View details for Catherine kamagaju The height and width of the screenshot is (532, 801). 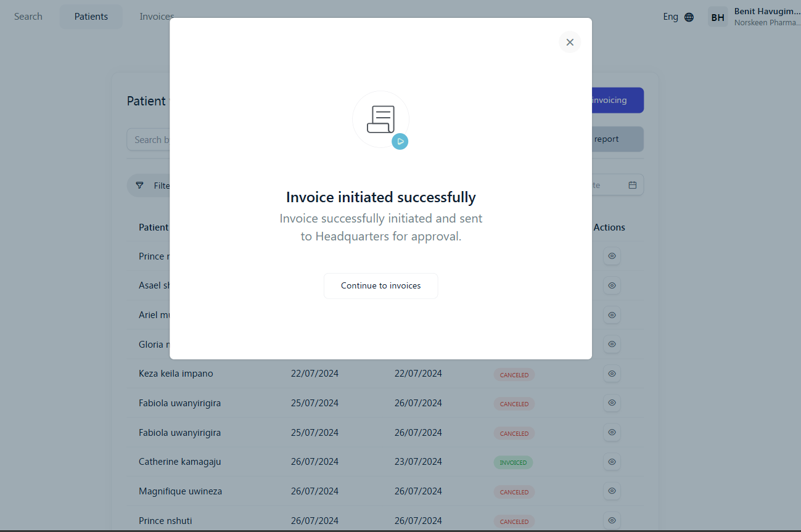(x=612, y=462)
